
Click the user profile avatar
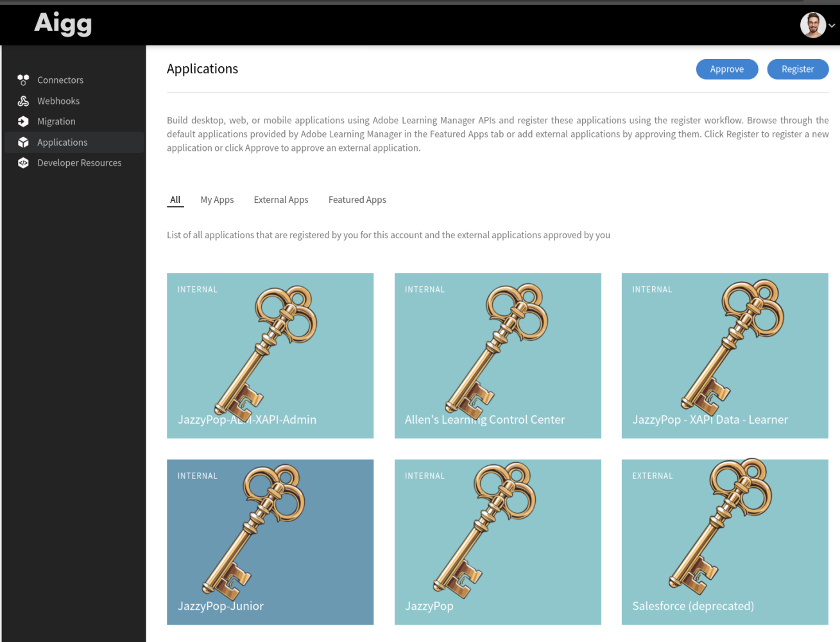coord(812,25)
